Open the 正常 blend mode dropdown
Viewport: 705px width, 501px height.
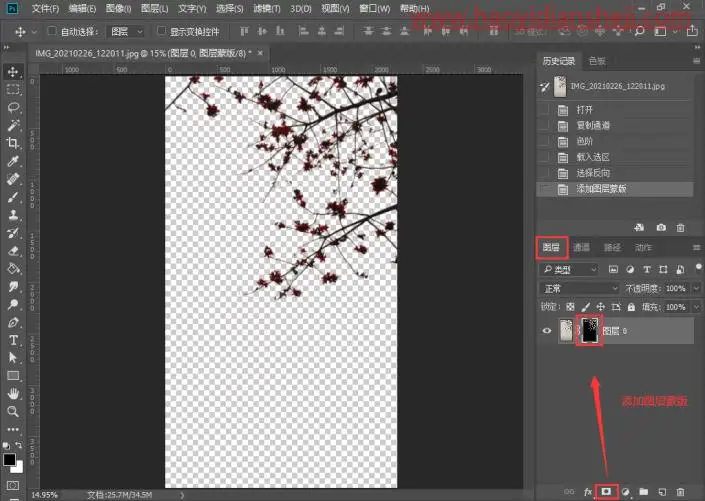[579, 288]
